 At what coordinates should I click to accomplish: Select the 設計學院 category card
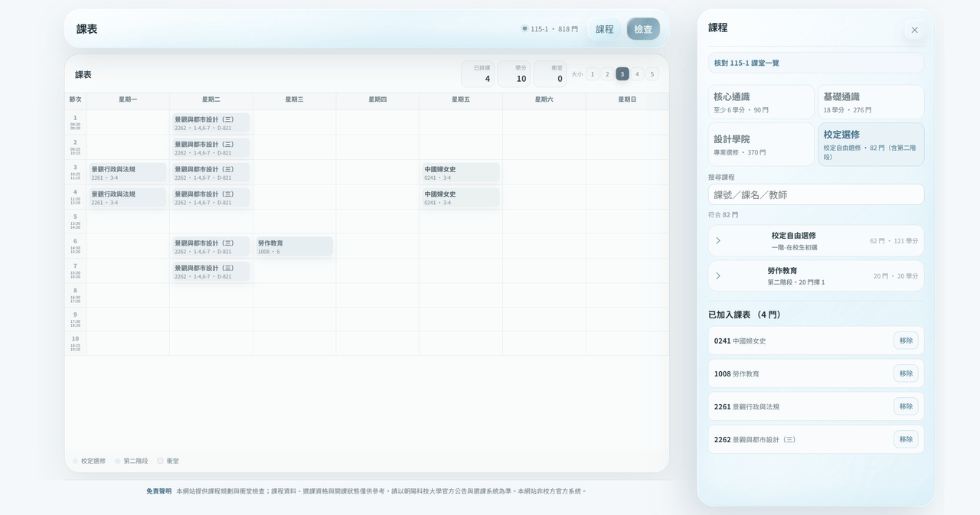(761, 145)
